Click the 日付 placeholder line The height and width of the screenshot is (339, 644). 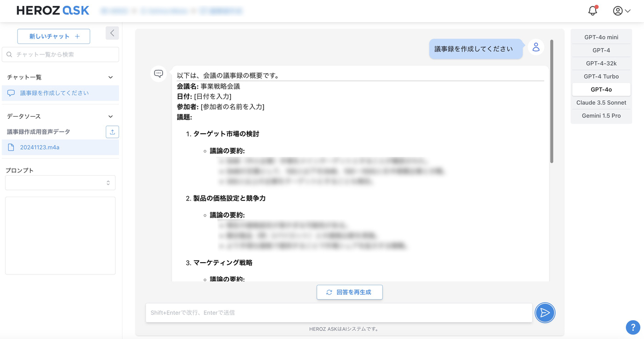204,96
